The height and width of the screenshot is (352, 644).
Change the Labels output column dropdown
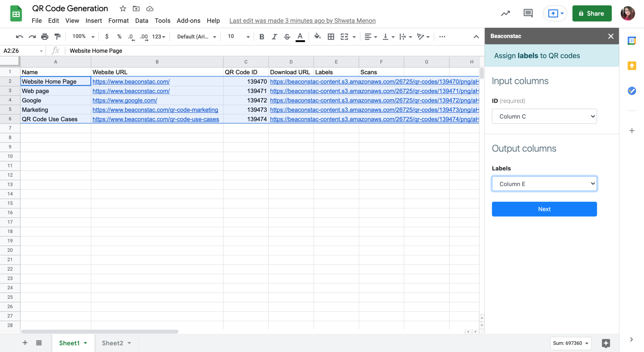click(544, 183)
